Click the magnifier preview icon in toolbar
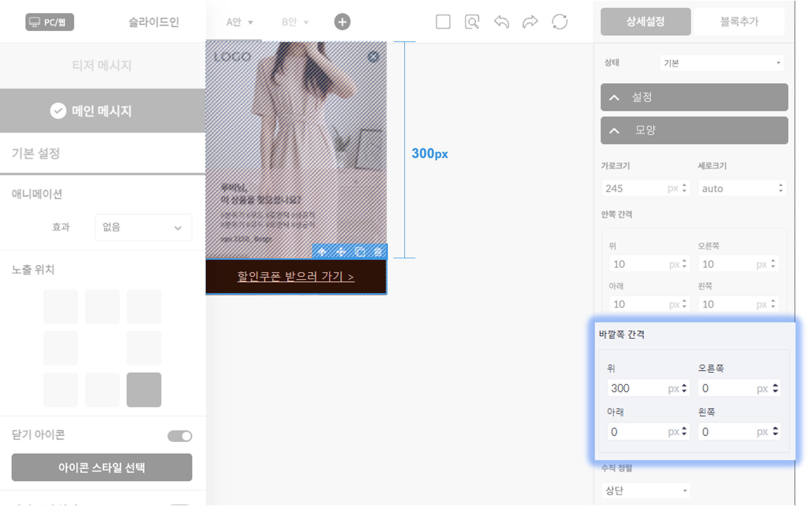 point(472,22)
